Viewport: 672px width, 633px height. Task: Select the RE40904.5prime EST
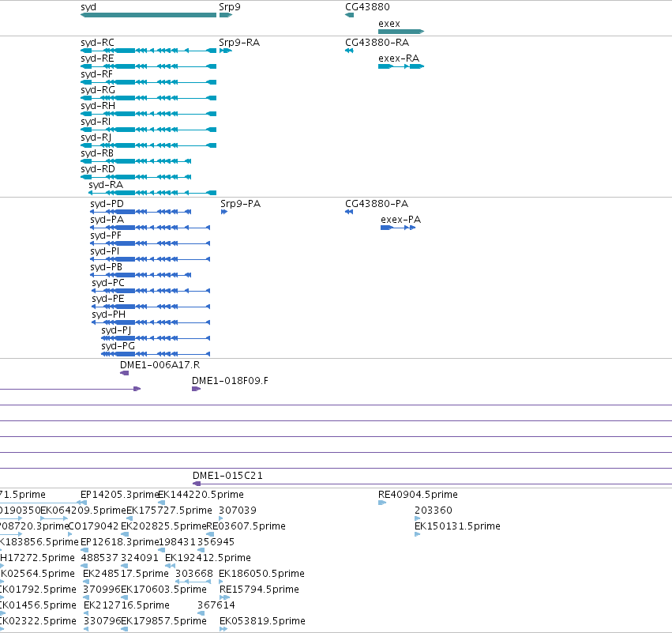click(x=382, y=503)
